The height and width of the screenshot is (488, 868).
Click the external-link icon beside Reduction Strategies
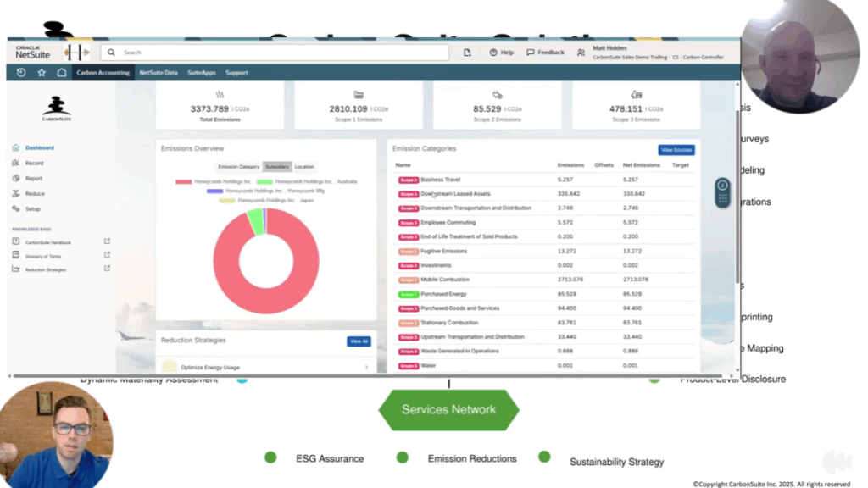coord(107,269)
